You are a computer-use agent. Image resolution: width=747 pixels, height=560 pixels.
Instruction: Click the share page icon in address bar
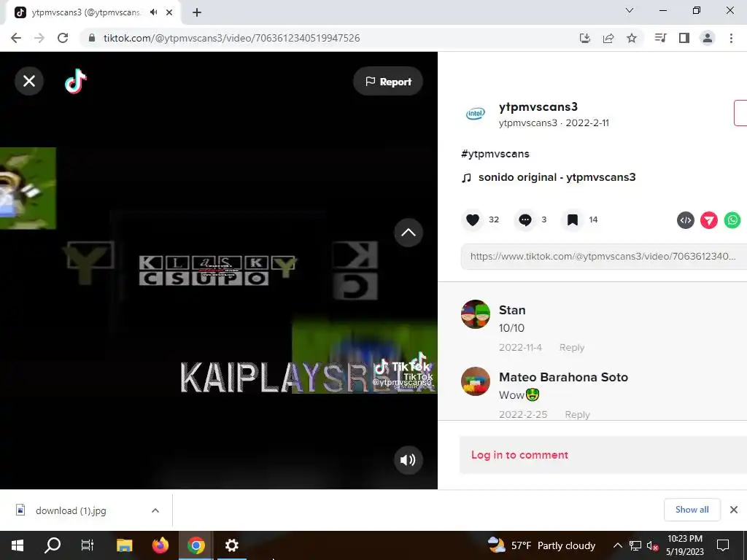click(608, 38)
